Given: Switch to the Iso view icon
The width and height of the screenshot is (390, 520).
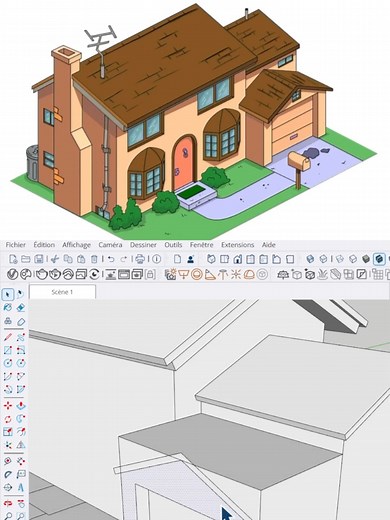Looking at the screenshot, I should (211, 259).
